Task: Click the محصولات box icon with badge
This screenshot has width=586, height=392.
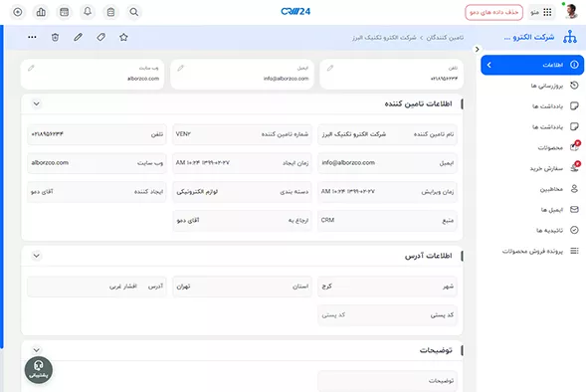Action: click(x=575, y=146)
